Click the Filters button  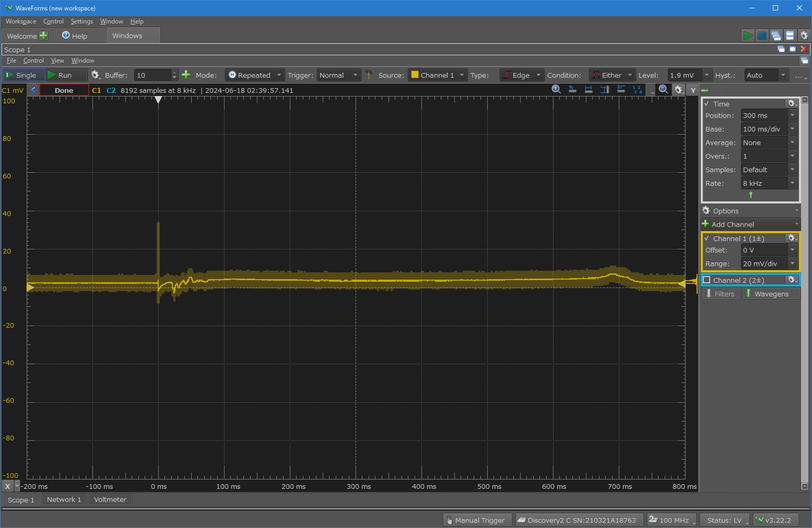pos(721,294)
